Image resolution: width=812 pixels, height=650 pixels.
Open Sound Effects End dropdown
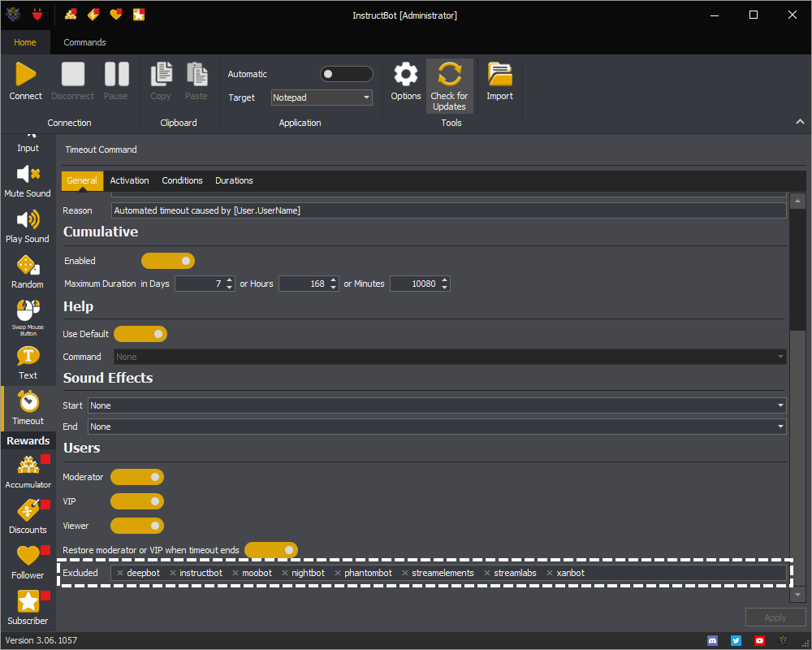[x=437, y=427]
